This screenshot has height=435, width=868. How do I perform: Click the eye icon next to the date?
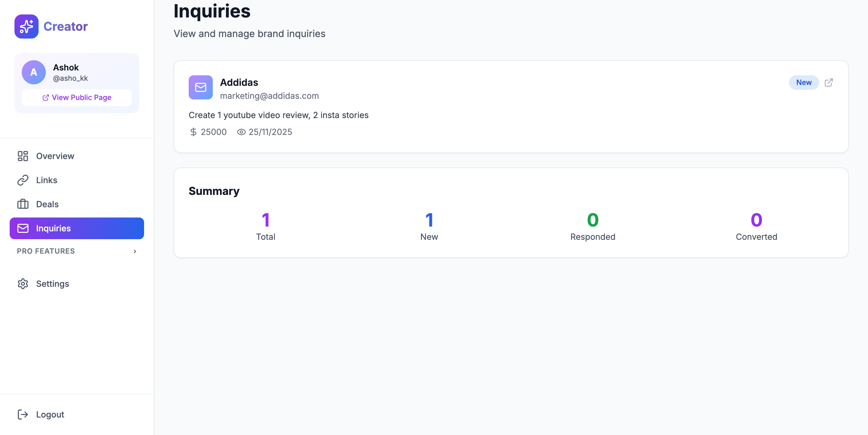(241, 132)
